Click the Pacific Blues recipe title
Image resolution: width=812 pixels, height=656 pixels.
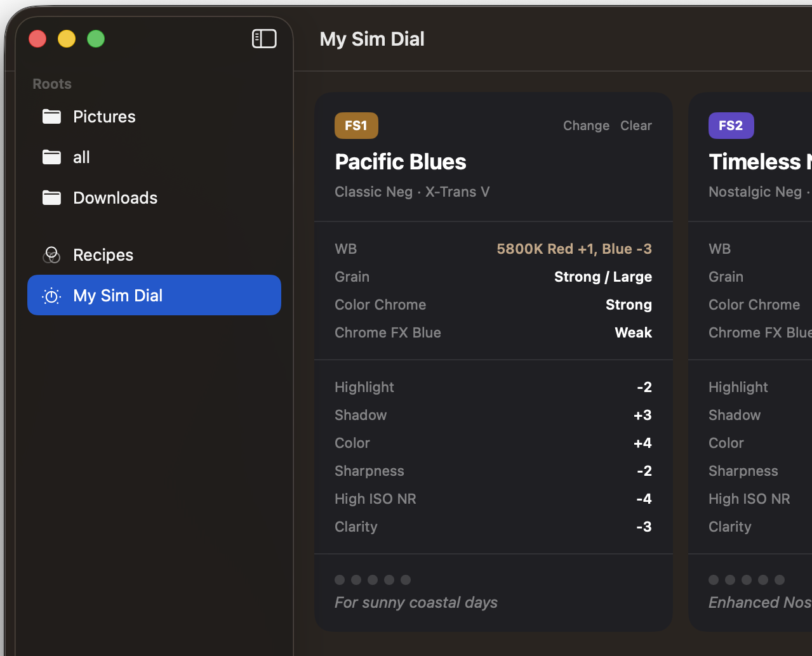(401, 162)
